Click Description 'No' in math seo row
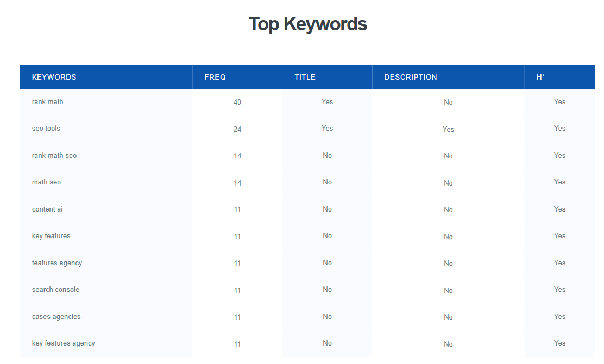 (x=448, y=183)
